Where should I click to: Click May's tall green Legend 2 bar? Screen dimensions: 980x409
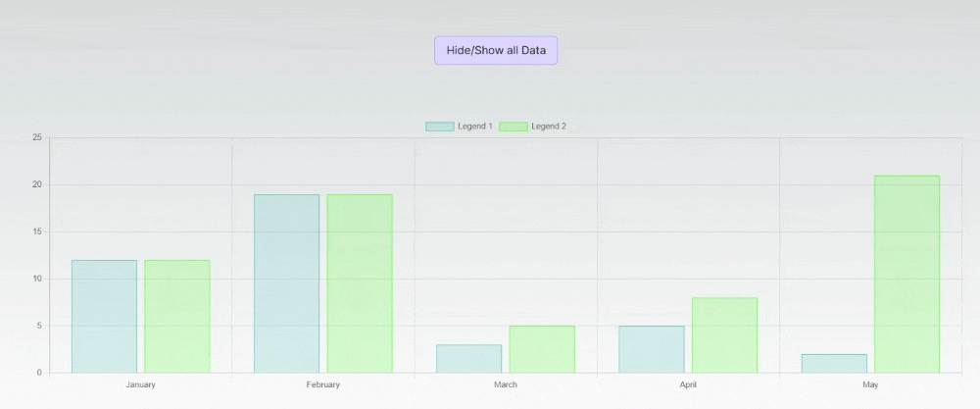coord(907,274)
